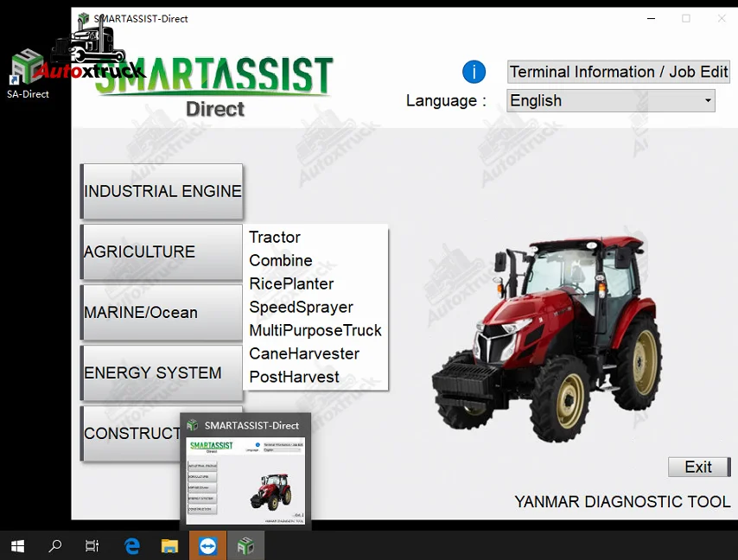Open Terminal Information / Job Edit
The height and width of the screenshot is (560, 738).
pos(618,72)
